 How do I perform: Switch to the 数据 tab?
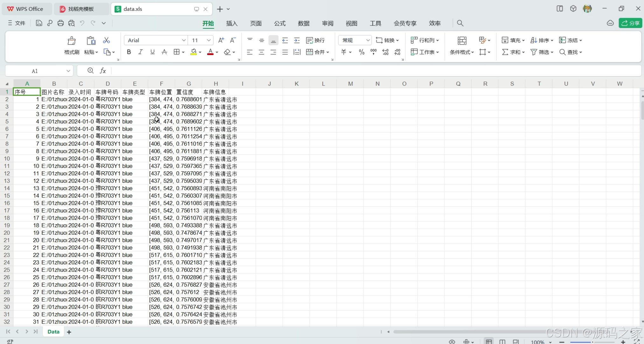click(x=304, y=23)
